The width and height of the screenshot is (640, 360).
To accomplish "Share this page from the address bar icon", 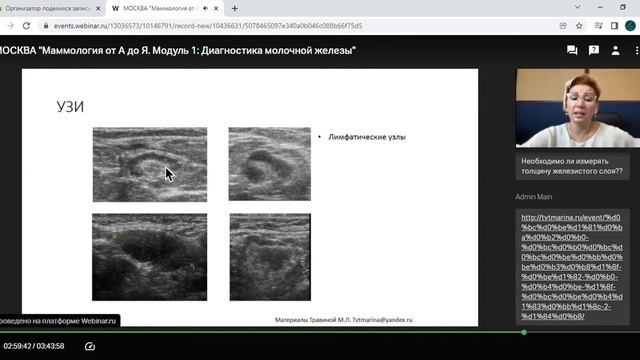I will (x=563, y=26).
